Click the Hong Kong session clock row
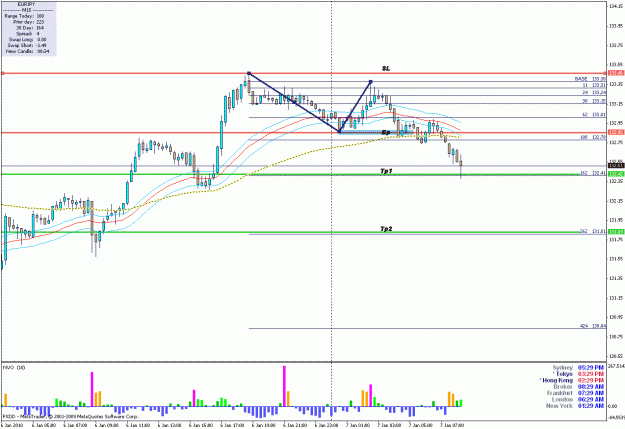The image size is (625, 429). point(572,380)
